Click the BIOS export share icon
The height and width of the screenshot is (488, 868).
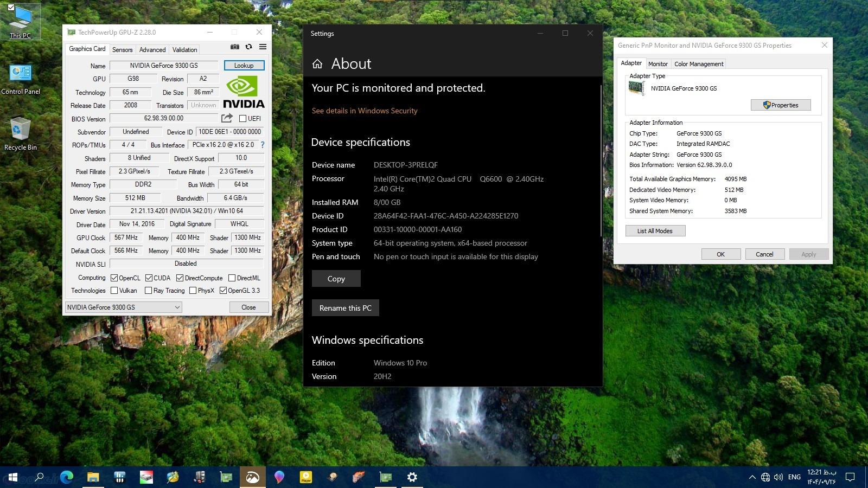pyautogui.click(x=227, y=118)
